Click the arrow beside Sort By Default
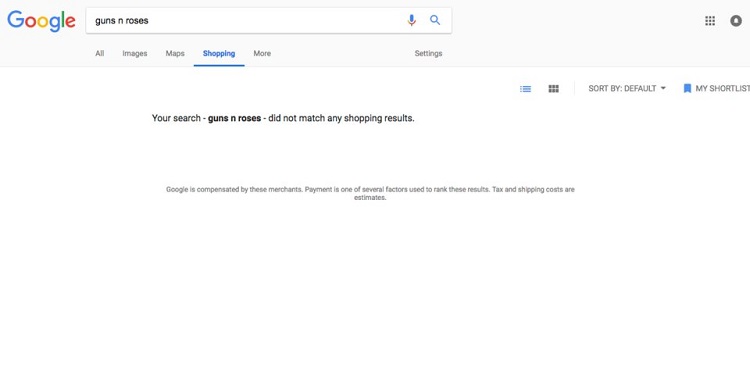 pyautogui.click(x=663, y=88)
